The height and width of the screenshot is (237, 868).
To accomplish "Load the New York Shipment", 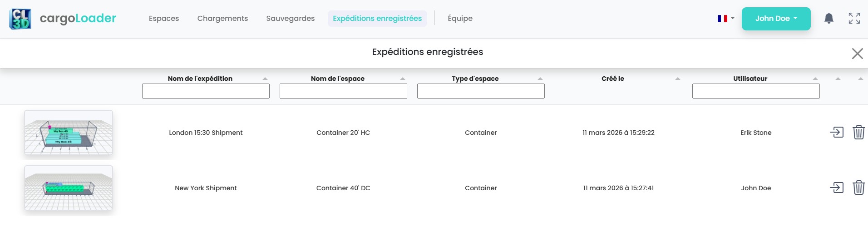I will tap(836, 188).
